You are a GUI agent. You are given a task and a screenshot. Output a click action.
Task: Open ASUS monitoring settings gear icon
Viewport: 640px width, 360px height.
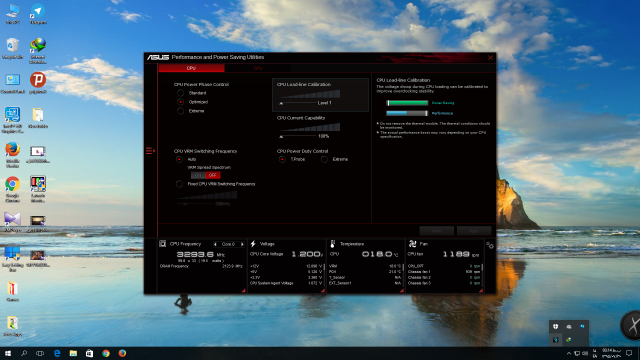click(x=490, y=245)
